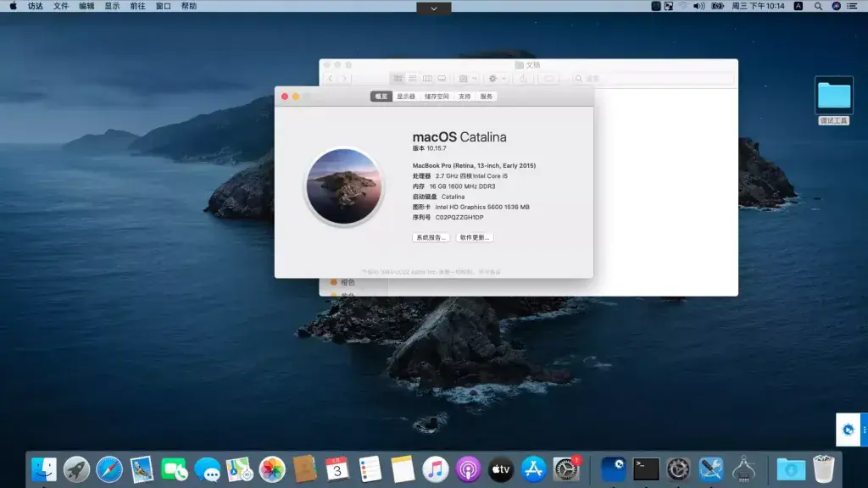Switch to the 储存空间 tab

(437, 97)
